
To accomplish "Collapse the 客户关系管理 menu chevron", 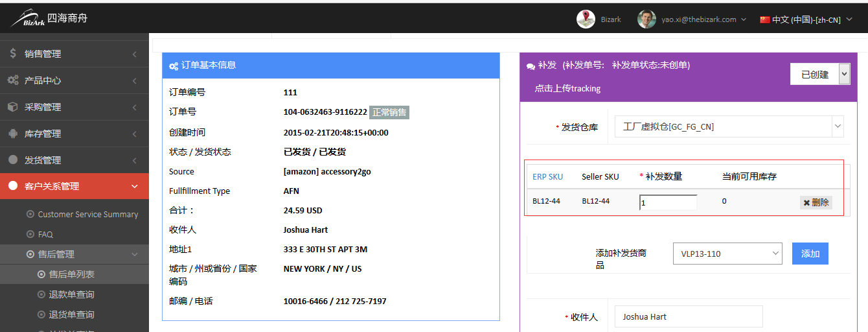I will [134, 186].
